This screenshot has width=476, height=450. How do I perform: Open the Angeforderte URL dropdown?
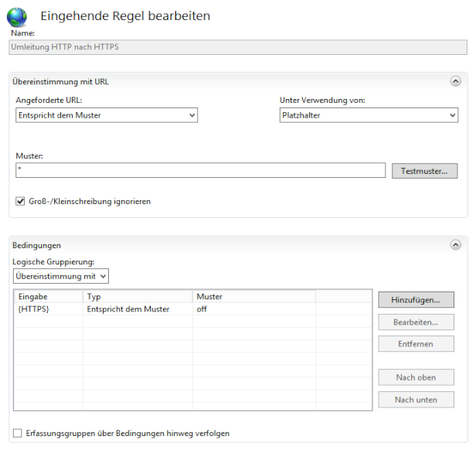coord(107,115)
